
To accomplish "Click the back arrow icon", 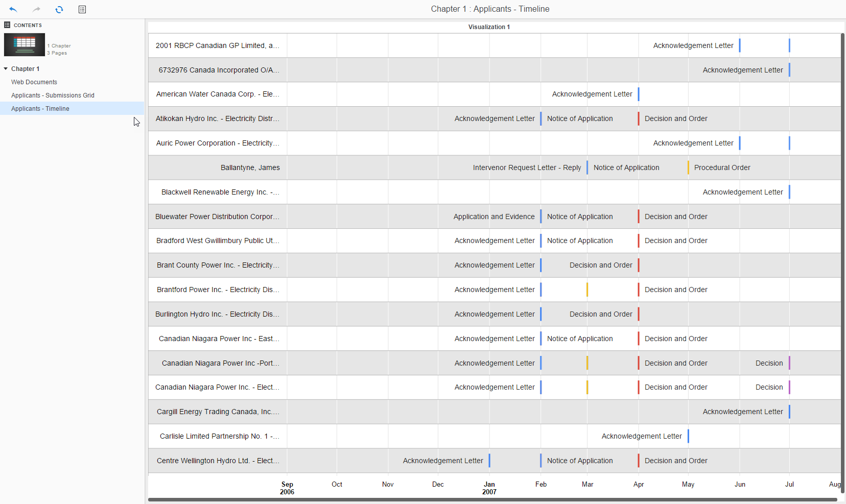I will (13, 9).
